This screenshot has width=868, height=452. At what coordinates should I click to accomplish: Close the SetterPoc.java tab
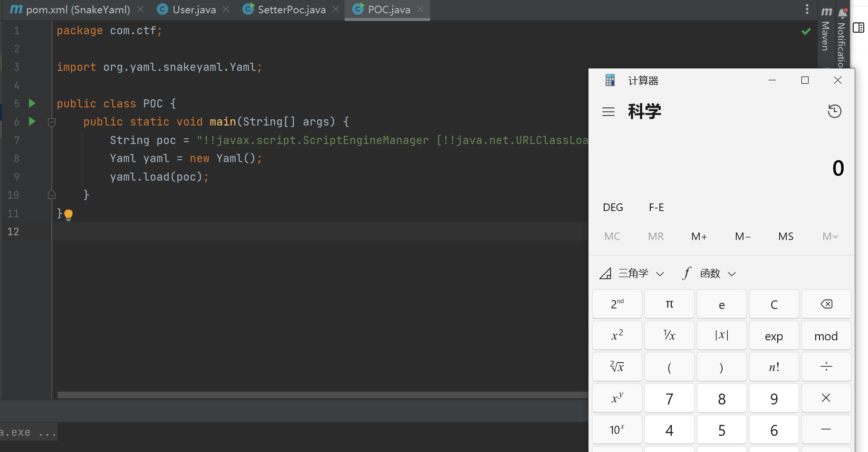[x=336, y=9]
